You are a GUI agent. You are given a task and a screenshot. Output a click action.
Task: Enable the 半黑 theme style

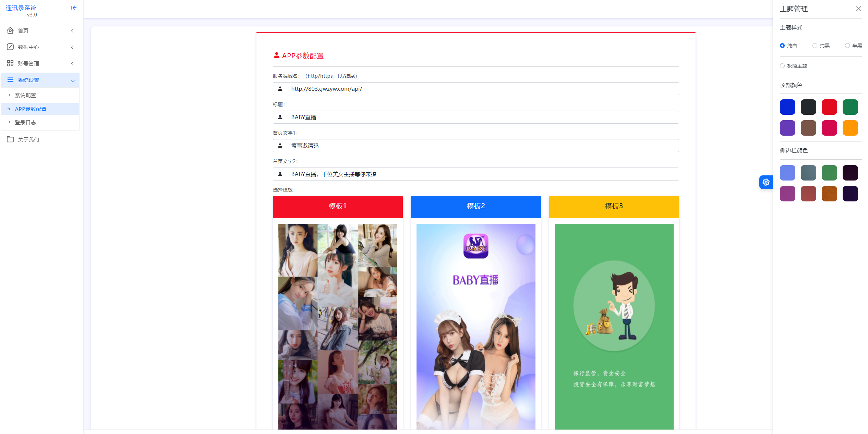click(x=847, y=46)
